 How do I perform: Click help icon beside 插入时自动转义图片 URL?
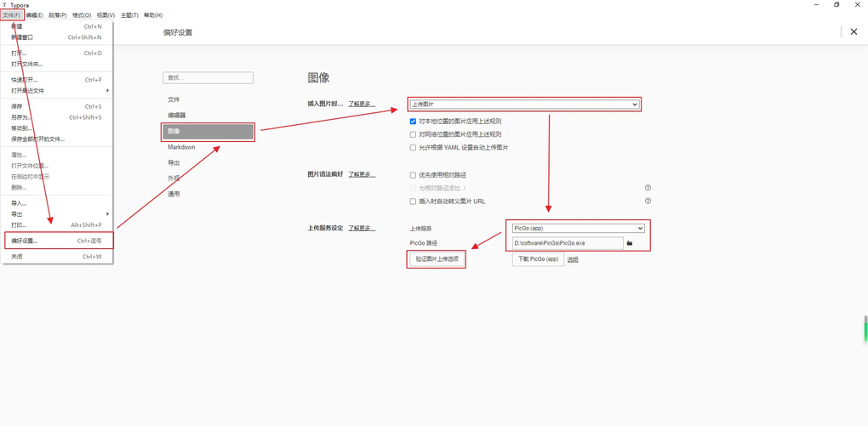pos(647,201)
